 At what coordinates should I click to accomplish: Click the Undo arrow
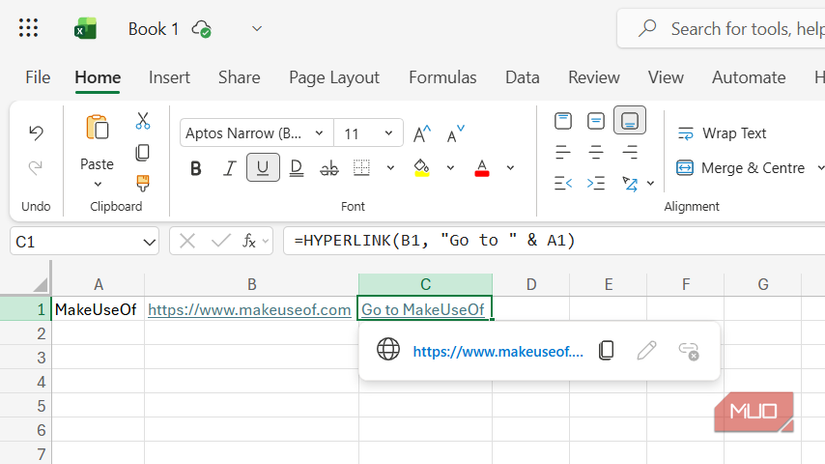point(36,133)
